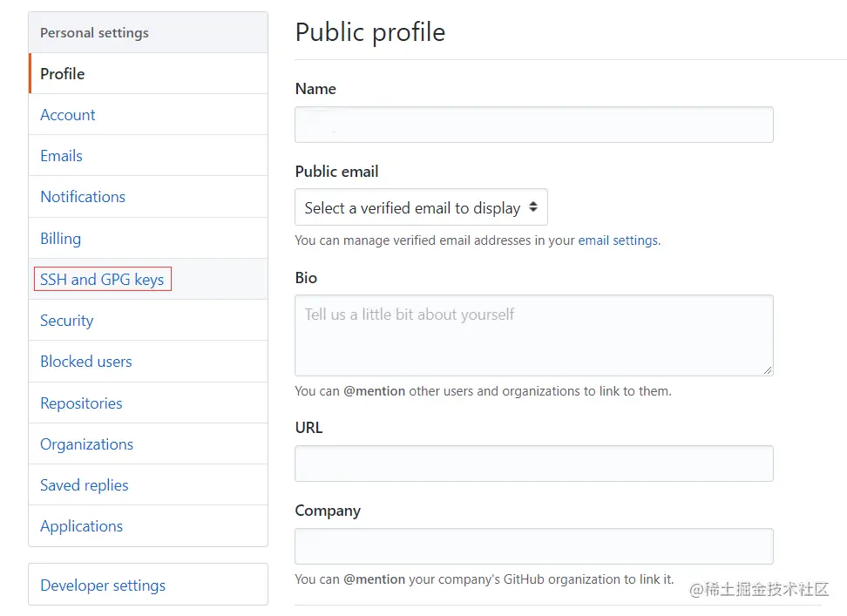847x616 pixels.
Task: Open Applications settings
Action: [81, 526]
